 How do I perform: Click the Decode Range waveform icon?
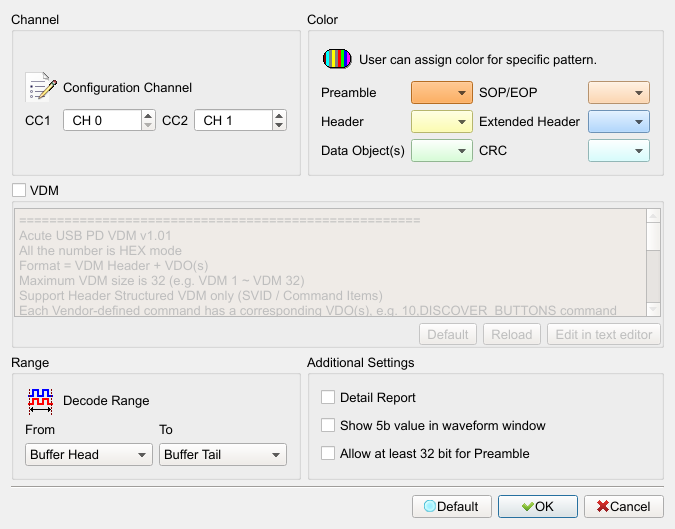pyautogui.click(x=40, y=401)
